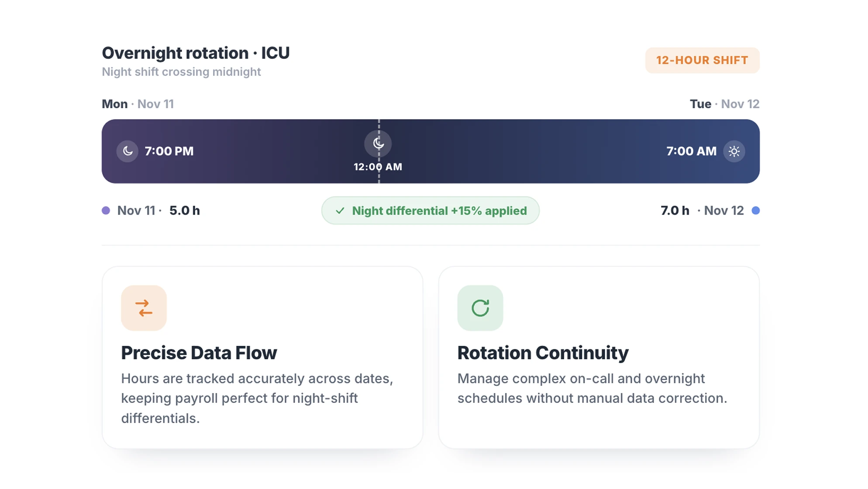Click the 7.0 h hours total
The width and height of the screenshot is (868, 489).
pyautogui.click(x=675, y=210)
